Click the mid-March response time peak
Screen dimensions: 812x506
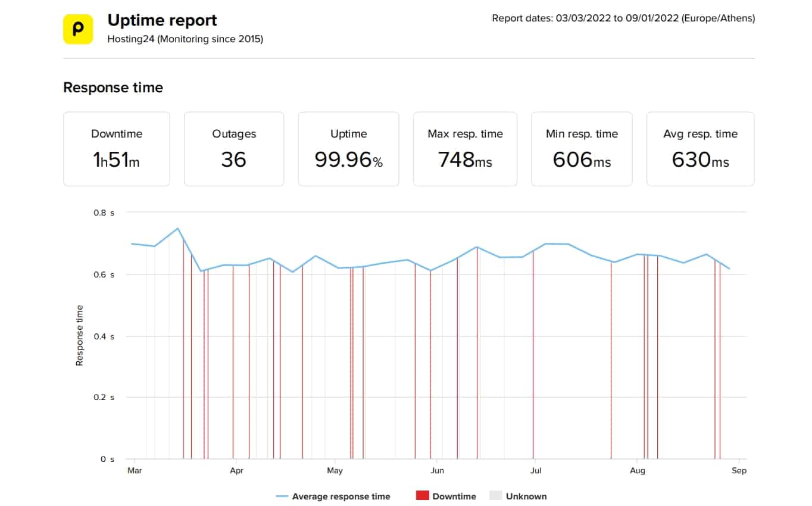[x=177, y=228]
